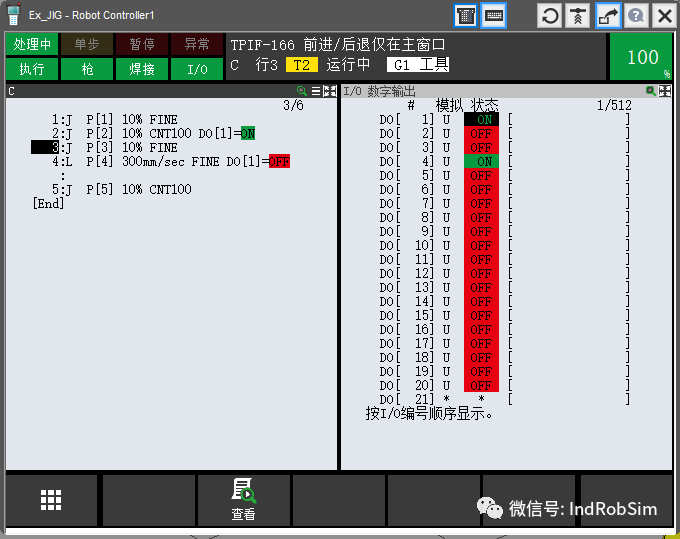This screenshot has width=680, height=539.
Task: Click the 执行 status indicator
Action: point(32,69)
